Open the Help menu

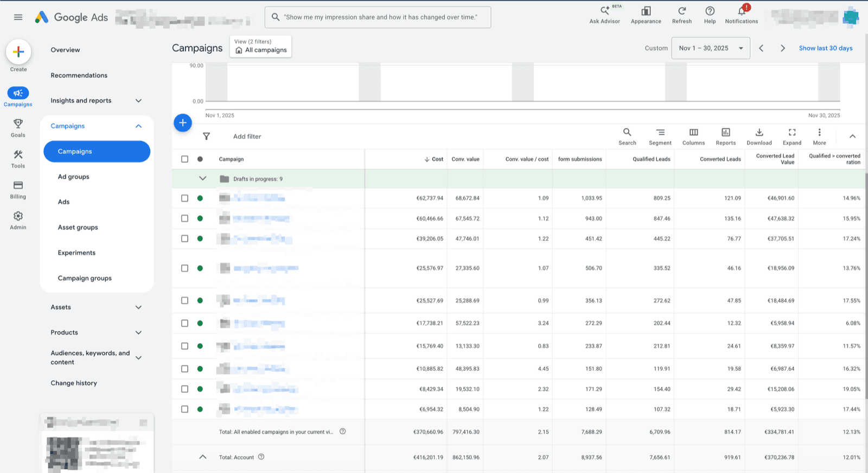[x=710, y=15]
